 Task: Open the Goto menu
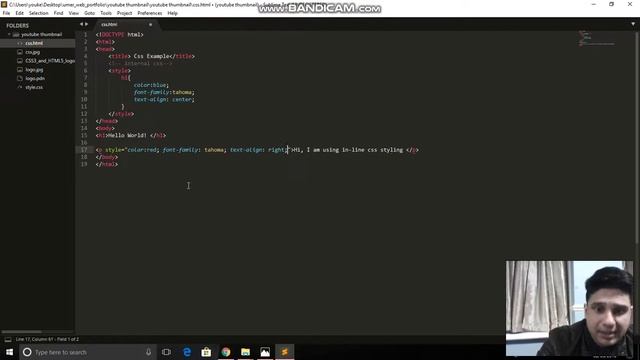(x=89, y=13)
